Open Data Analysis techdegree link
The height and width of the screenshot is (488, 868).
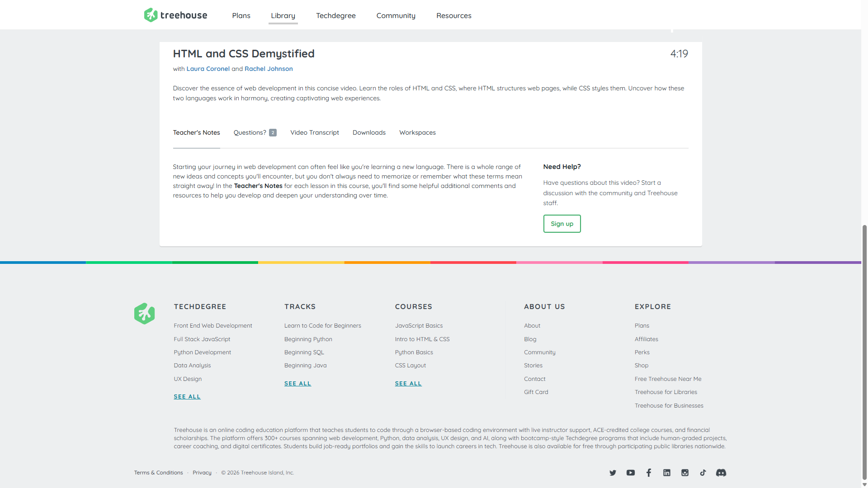click(193, 365)
